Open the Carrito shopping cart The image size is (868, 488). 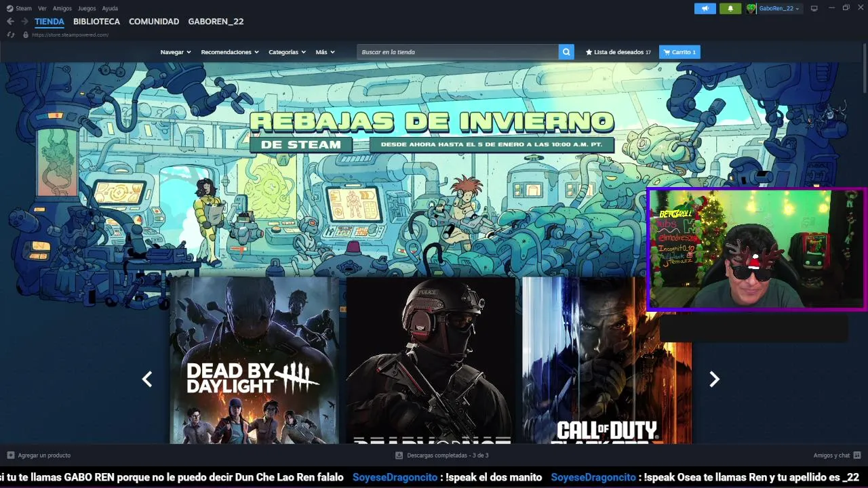tap(679, 52)
